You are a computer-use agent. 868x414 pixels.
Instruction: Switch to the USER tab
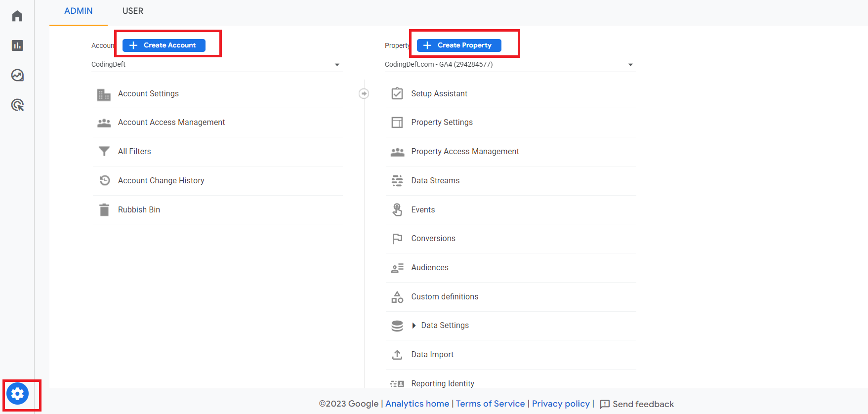pos(133,11)
